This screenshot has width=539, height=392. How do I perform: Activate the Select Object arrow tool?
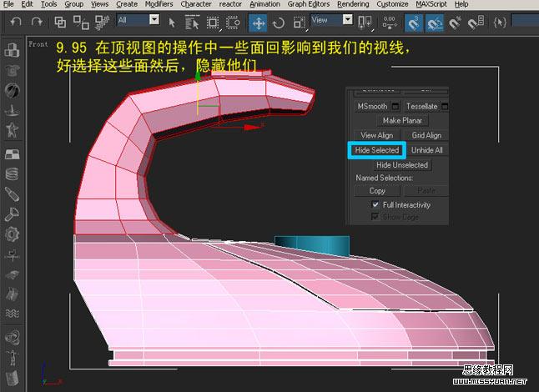(x=172, y=23)
